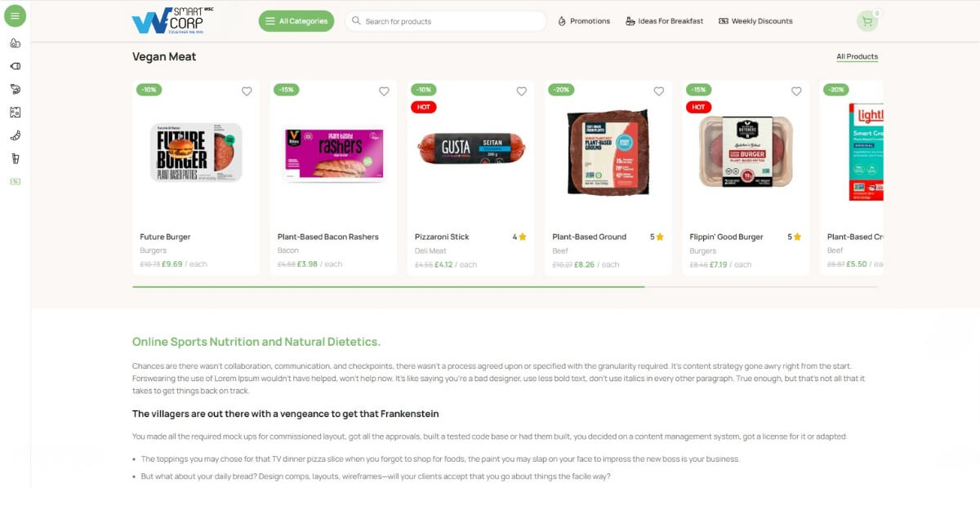Focus the Search for products field

point(446,21)
